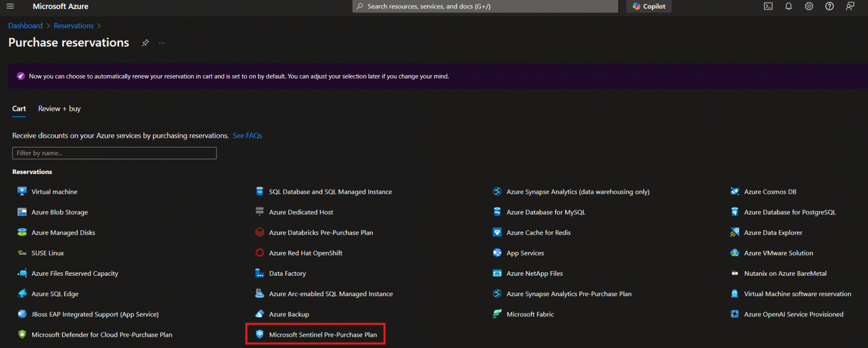
Task: Select the Cart tab
Action: [x=19, y=108]
